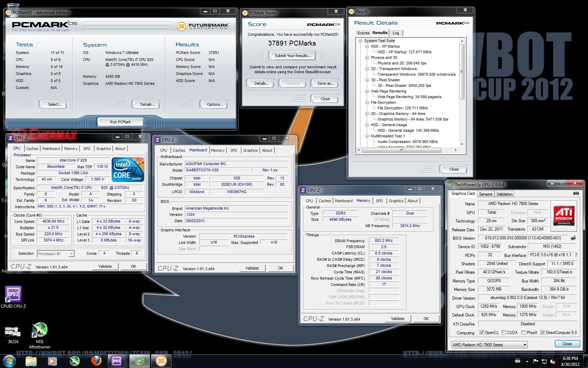The image size is (588, 368).
Task: Switch to the Log tab in Result Details
Action: click(395, 33)
